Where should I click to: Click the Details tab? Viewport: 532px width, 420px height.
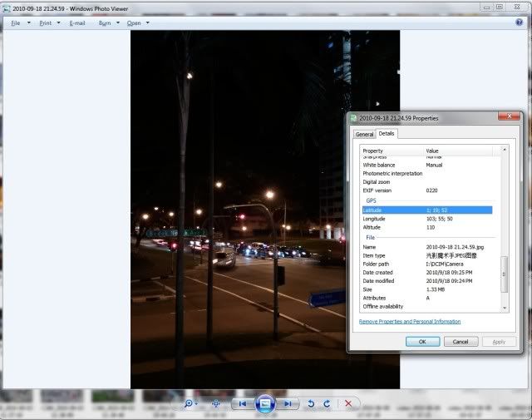point(387,133)
